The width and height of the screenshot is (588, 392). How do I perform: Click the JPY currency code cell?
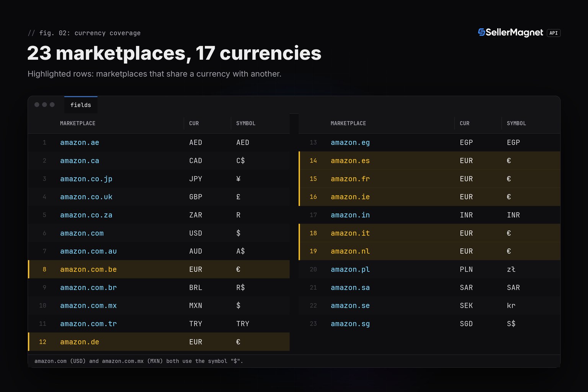click(196, 179)
